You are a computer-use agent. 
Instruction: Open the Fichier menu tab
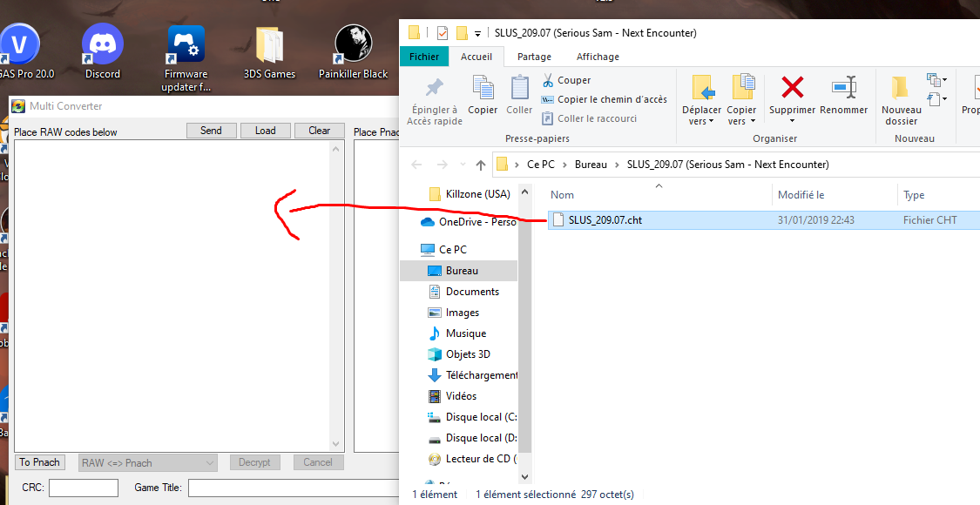tap(423, 57)
